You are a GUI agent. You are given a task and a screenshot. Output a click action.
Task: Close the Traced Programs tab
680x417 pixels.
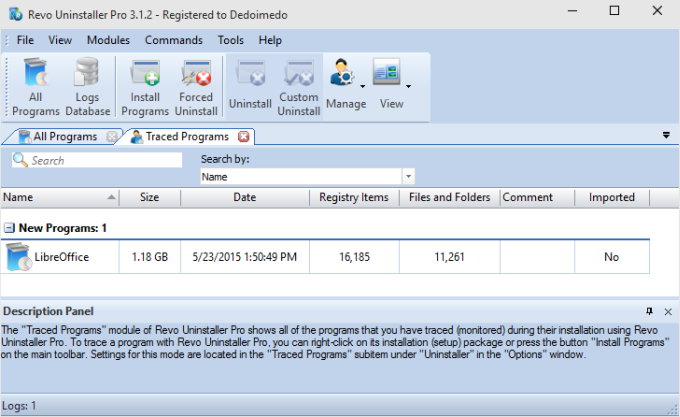pyautogui.click(x=244, y=137)
